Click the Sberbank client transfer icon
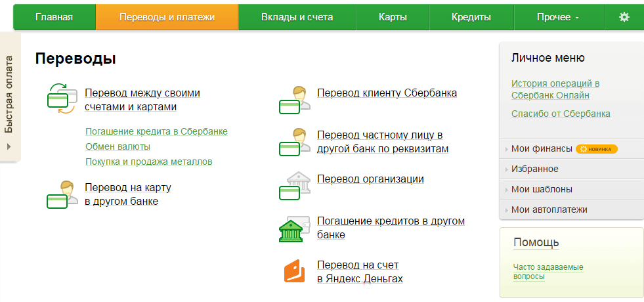Image resolution: width=644 pixels, height=302 pixels. pos(295,100)
